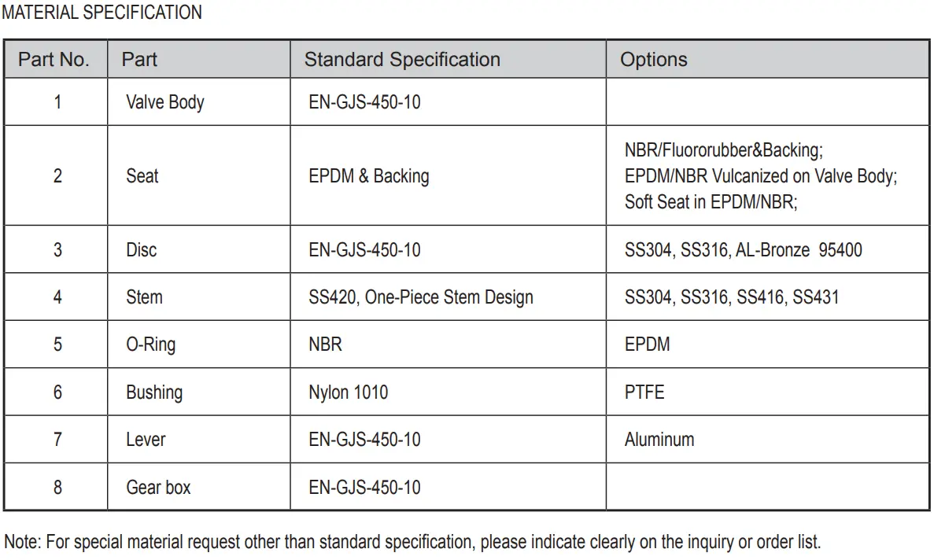The height and width of the screenshot is (560, 934).
Task: Select the "Valve Body" part cell
Action: 164,102
